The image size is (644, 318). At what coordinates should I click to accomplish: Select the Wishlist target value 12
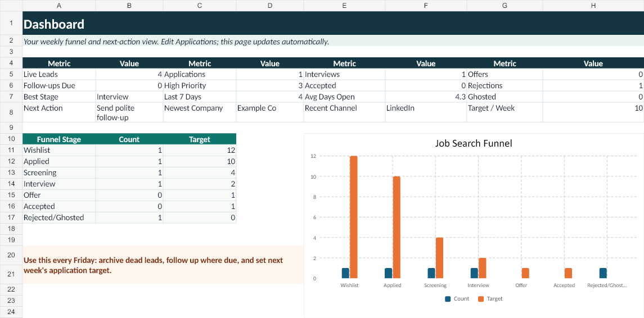point(200,150)
